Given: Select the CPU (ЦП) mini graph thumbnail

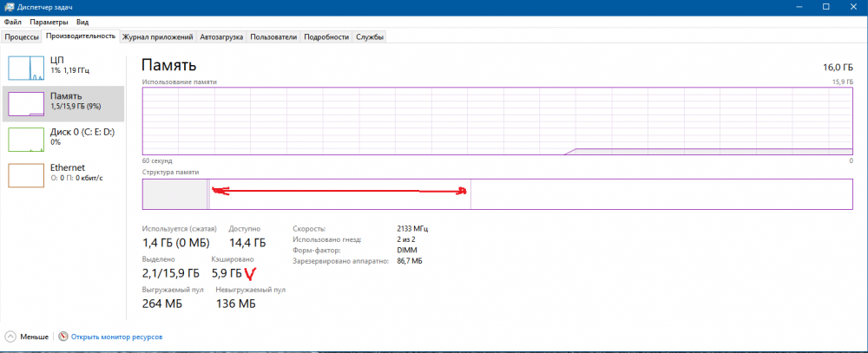Looking at the screenshot, I should pyautogui.click(x=26, y=68).
